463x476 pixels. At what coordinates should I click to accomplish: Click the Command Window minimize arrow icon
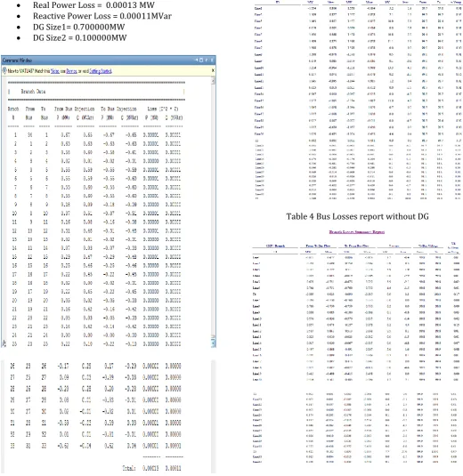pyautogui.click(x=196, y=61)
